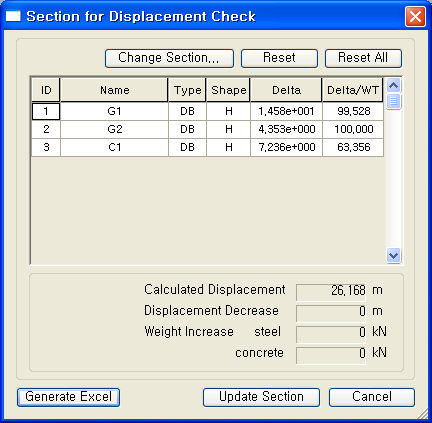432x423 pixels.
Task: Sort by the ID column header
Action: (x=46, y=90)
